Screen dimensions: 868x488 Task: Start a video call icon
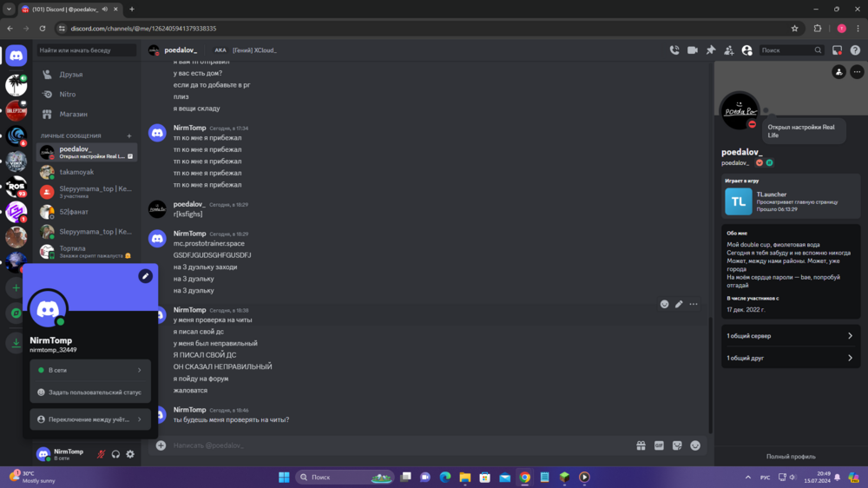pos(693,50)
